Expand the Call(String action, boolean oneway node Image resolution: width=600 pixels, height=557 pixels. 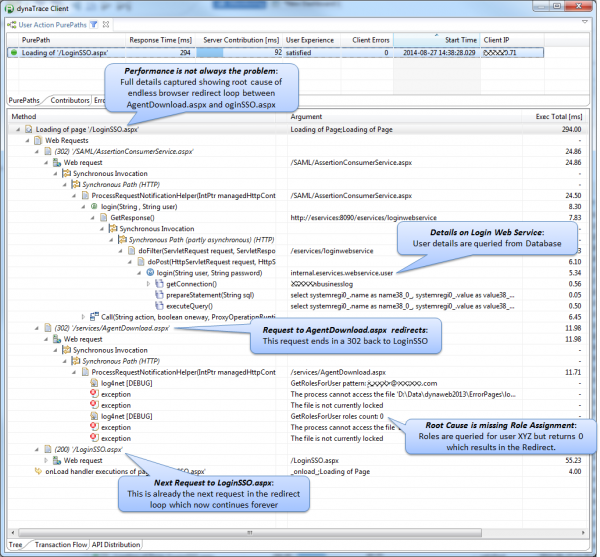point(83,317)
